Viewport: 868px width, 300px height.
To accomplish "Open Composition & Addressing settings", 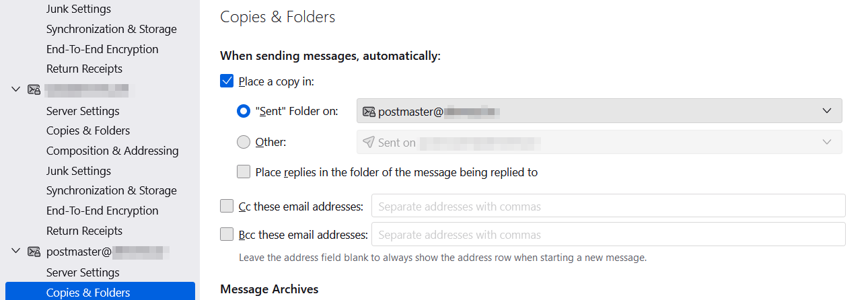I will coord(112,151).
